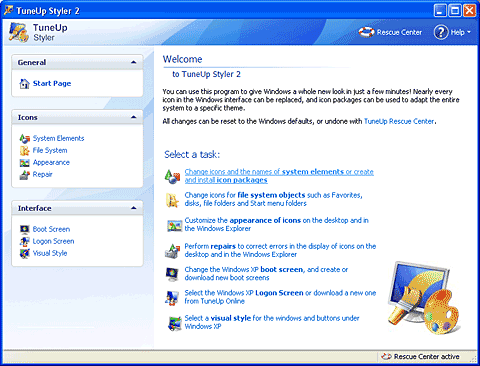The width and height of the screenshot is (480, 366).
Task: Click the perform repairs task icon
Action: tap(173, 251)
